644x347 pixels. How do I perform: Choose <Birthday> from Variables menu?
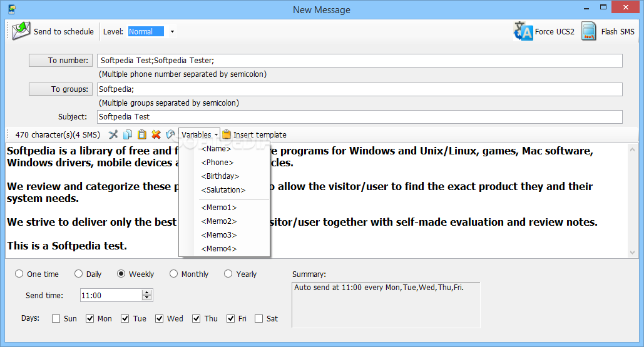pos(224,176)
